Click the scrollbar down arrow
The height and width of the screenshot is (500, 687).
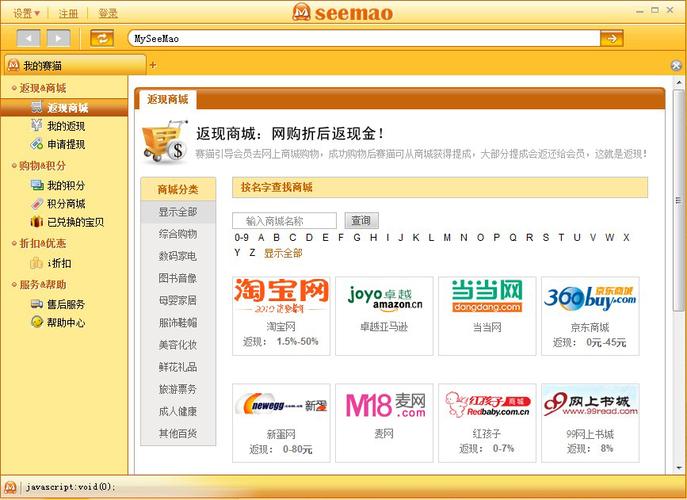click(x=679, y=468)
